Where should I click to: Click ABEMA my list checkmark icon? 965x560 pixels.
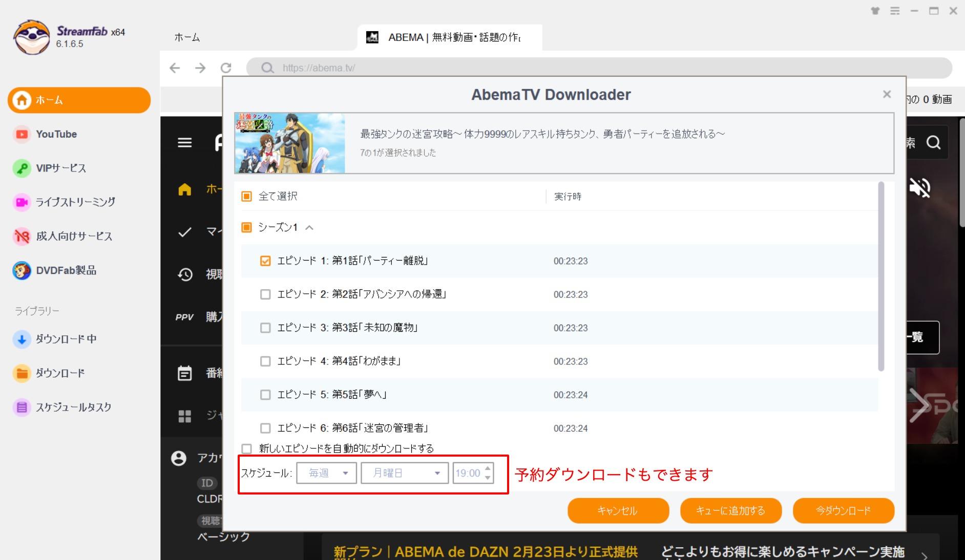[x=184, y=232]
